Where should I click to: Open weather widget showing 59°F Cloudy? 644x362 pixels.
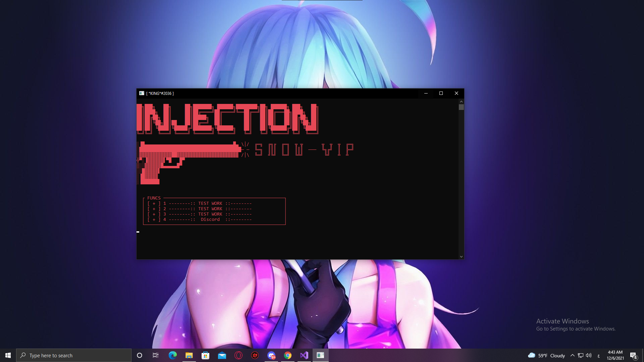(x=546, y=355)
